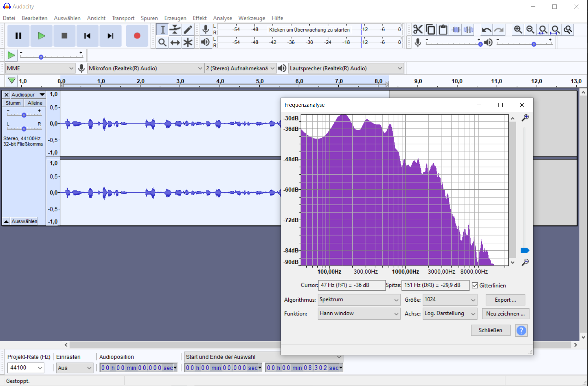588x386 pixels.
Task: Open help in Frequenzanalyse dialog
Action: (521, 330)
